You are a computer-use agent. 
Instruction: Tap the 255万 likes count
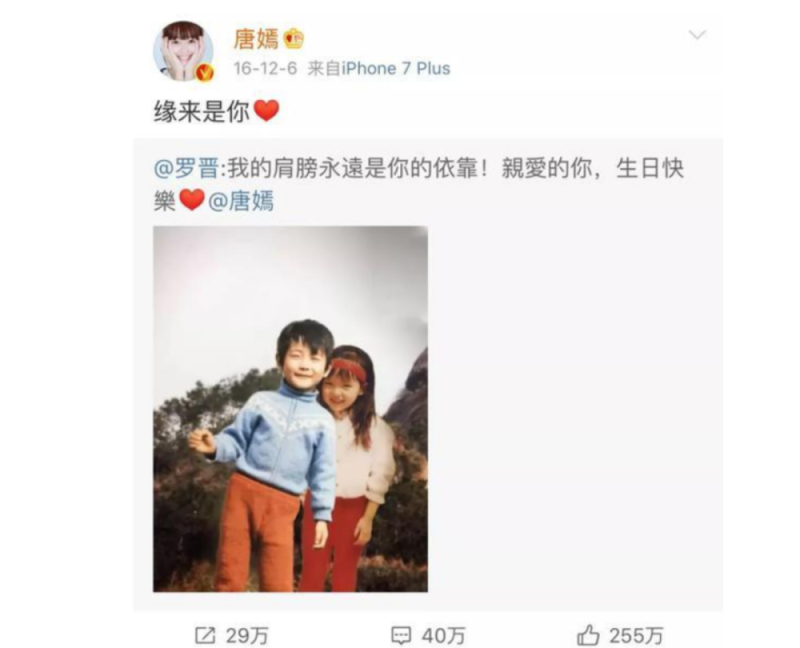(x=636, y=636)
